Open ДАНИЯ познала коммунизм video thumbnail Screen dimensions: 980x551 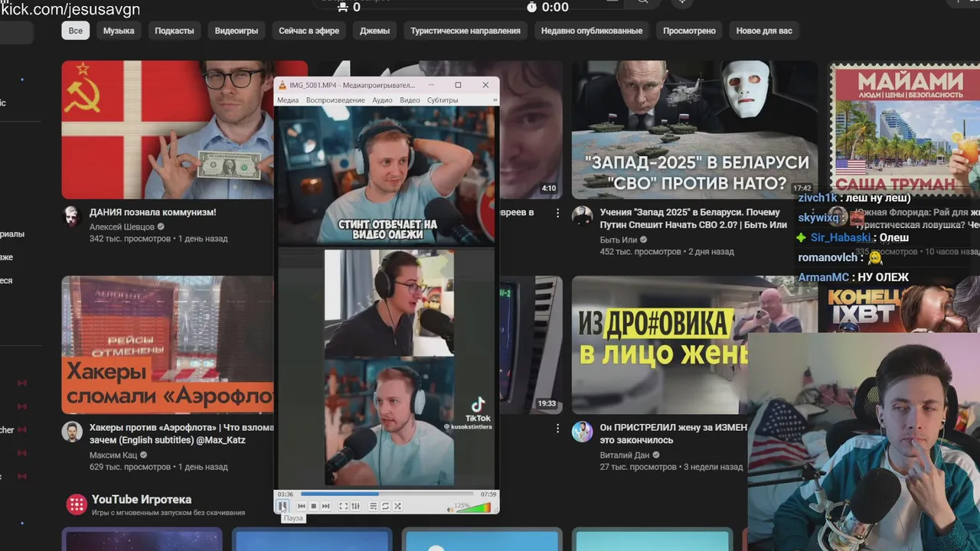point(167,130)
